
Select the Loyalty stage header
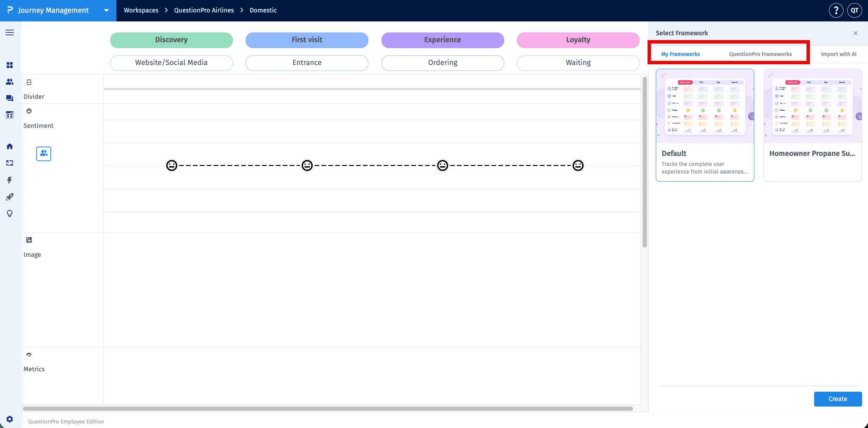[x=578, y=40]
